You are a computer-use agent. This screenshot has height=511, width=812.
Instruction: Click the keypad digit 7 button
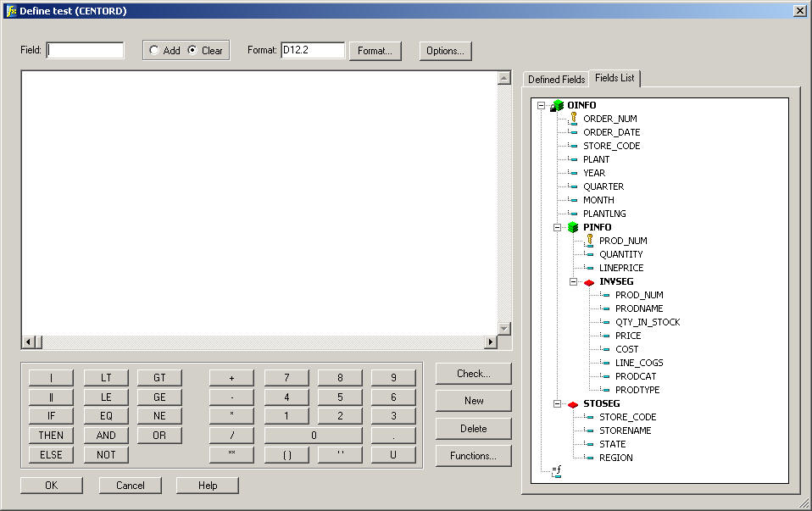coord(286,377)
